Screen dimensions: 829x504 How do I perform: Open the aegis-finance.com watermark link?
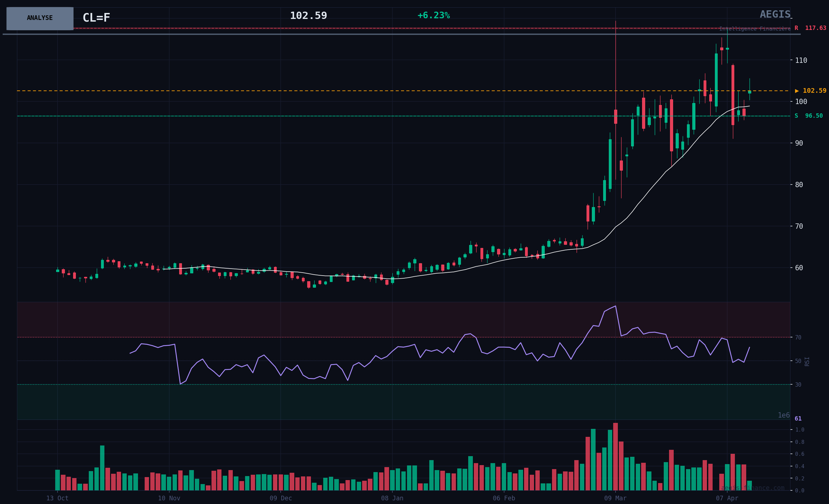pos(752,488)
